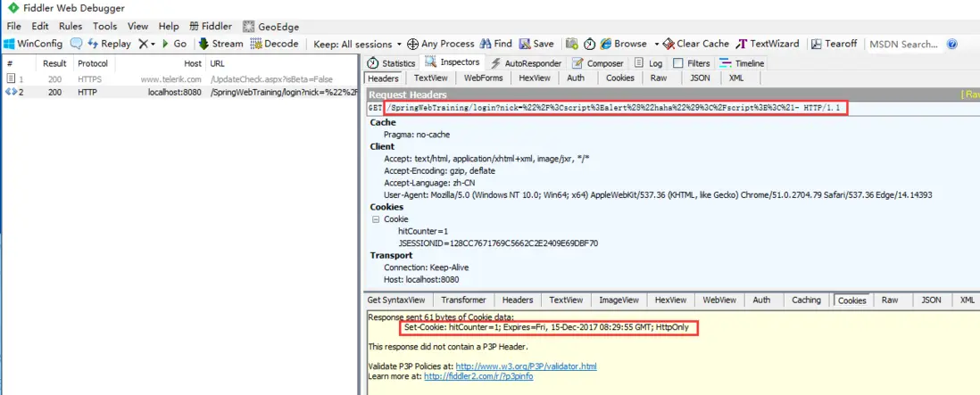Select session 2 localhost:8080 row
This screenshot has width=980, height=395.
coord(179,92)
